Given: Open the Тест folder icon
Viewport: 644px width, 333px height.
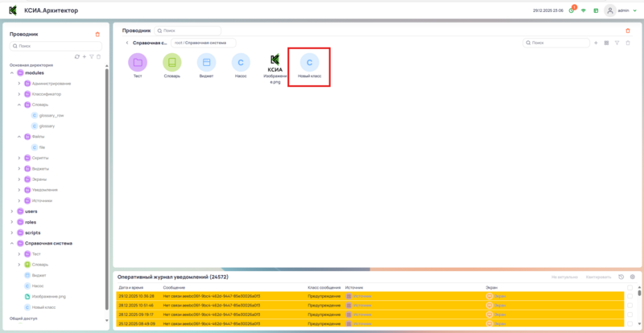Looking at the screenshot, I should pyautogui.click(x=138, y=63).
